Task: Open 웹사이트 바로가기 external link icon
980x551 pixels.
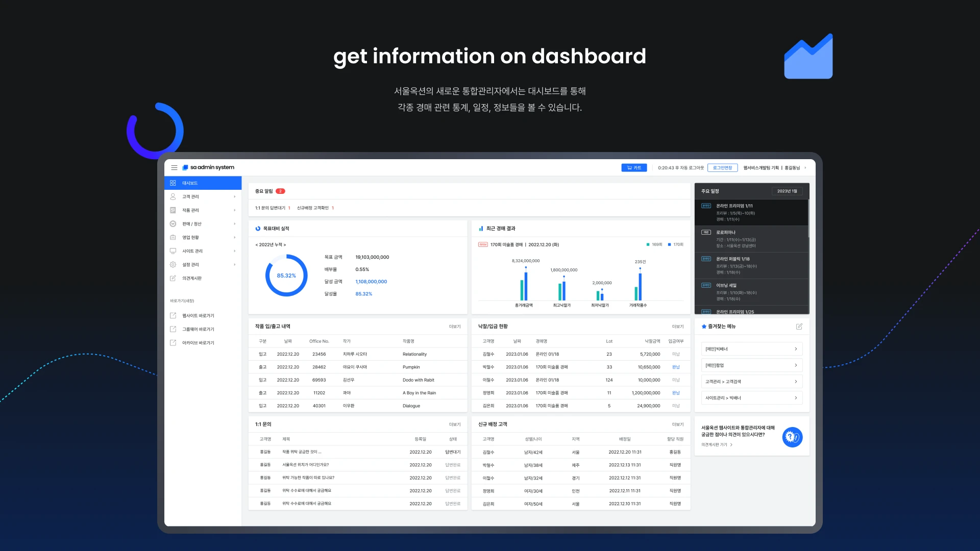Action: click(x=173, y=316)
